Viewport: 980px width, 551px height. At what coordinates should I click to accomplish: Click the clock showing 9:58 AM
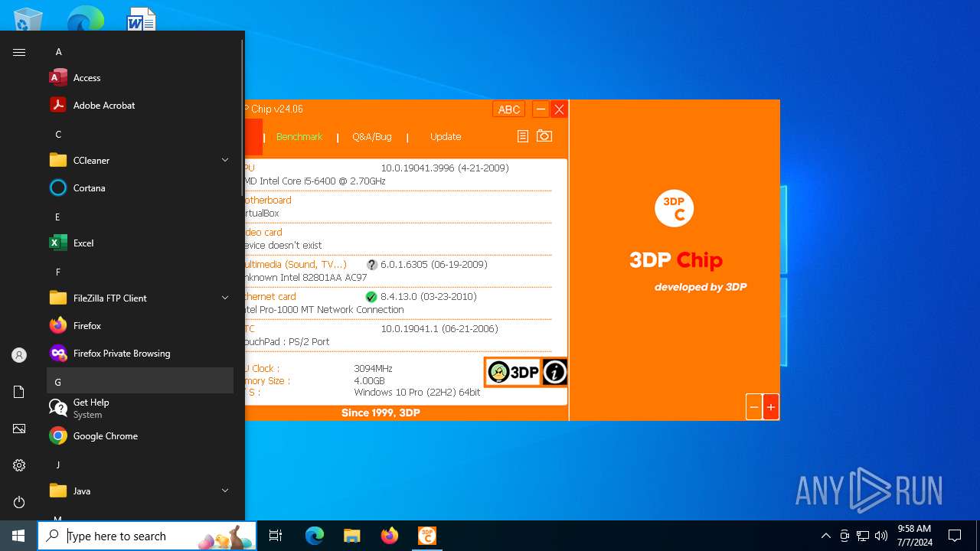pos(914,536)
